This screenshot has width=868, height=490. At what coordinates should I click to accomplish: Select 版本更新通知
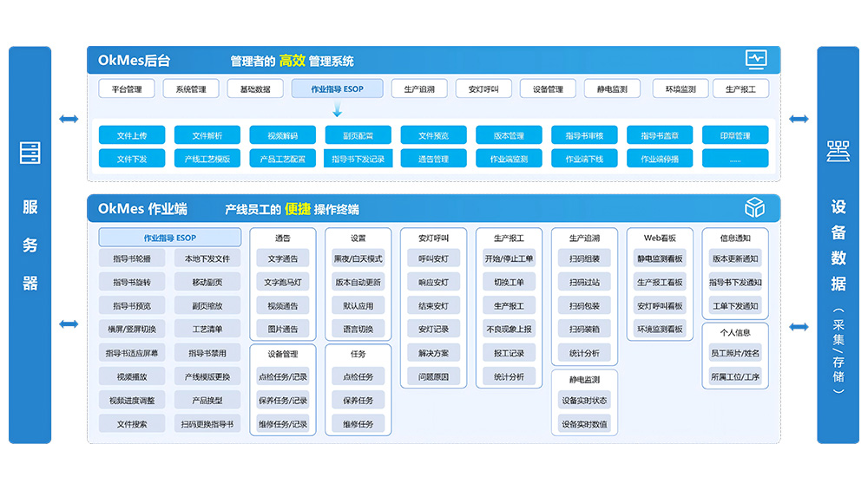click(x=735, y=258)
